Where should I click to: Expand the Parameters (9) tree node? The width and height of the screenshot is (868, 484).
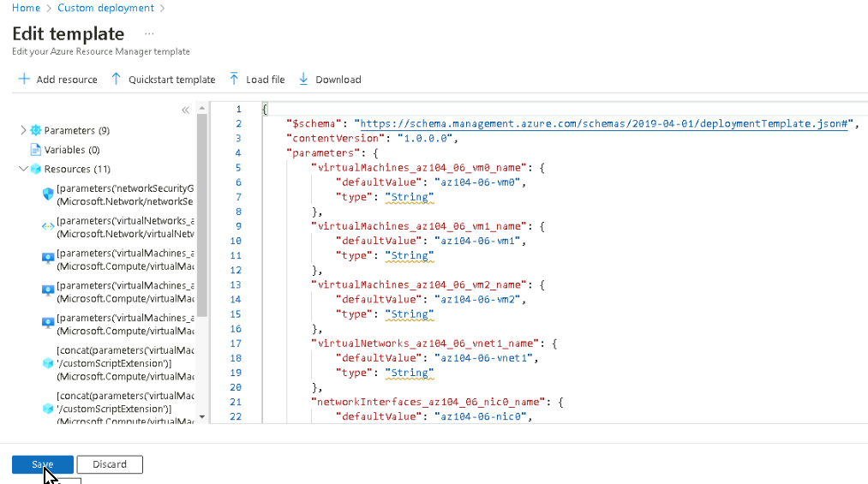click(23, 130)
